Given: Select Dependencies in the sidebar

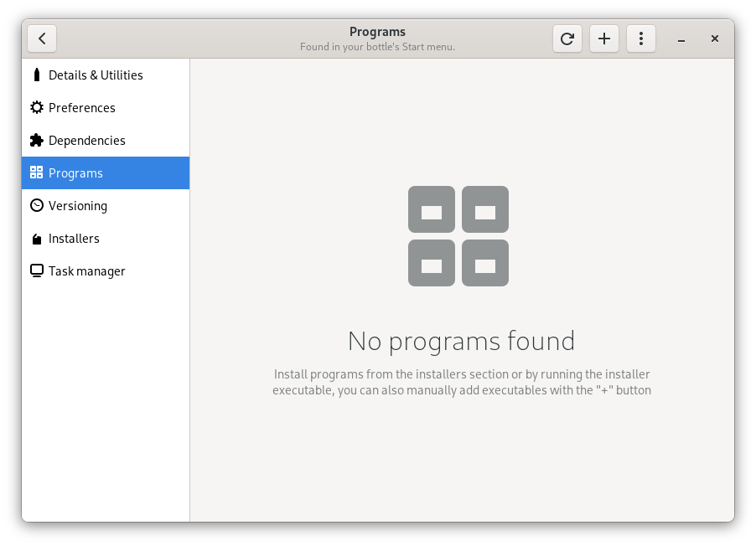Looking at the screenshot, I should coord(87,141).
